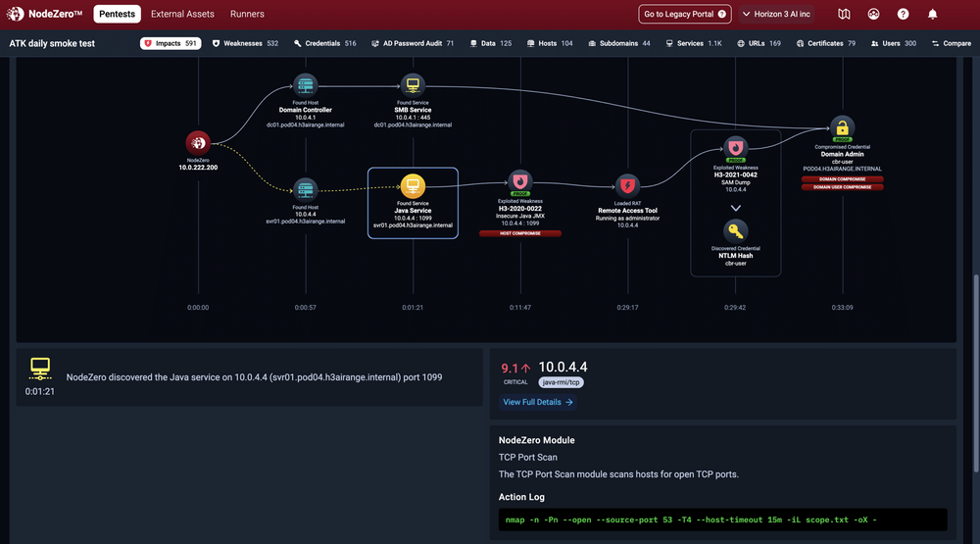Collapse the SAM Dump chevron expander

tap(736, 208)
